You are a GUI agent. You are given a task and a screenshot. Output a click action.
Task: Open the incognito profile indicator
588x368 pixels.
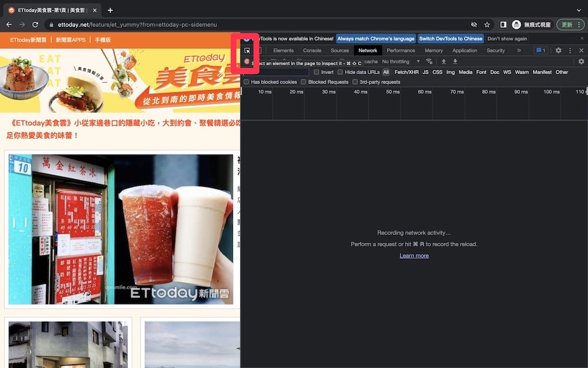coord(532,25)
